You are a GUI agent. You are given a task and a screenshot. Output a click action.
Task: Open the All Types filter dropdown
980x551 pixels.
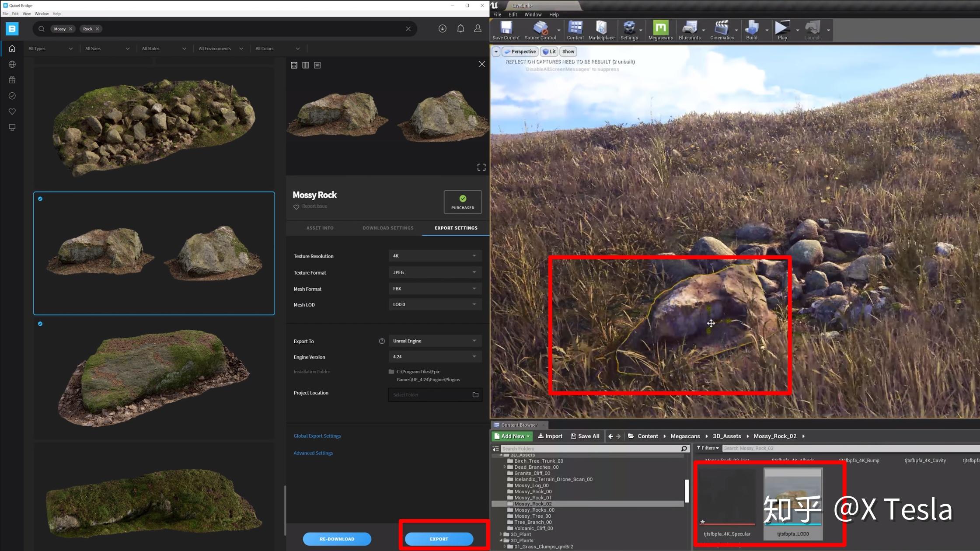(x=50, y=49)
